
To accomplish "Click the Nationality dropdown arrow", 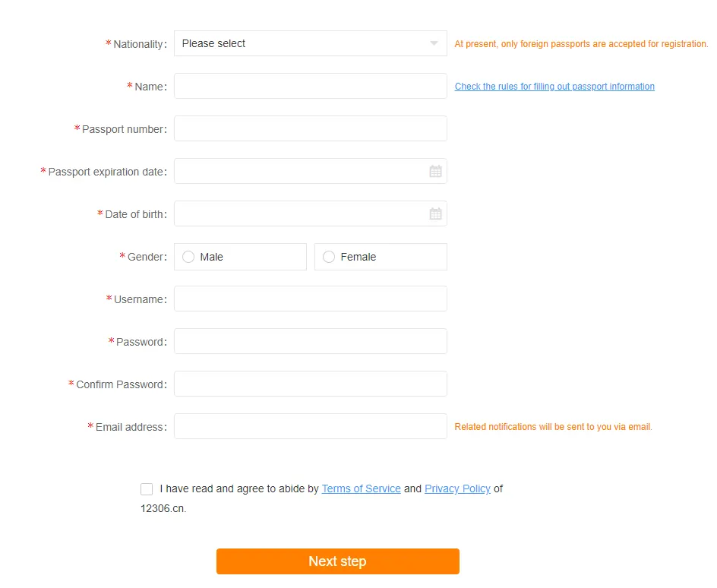I will (434, 43).
